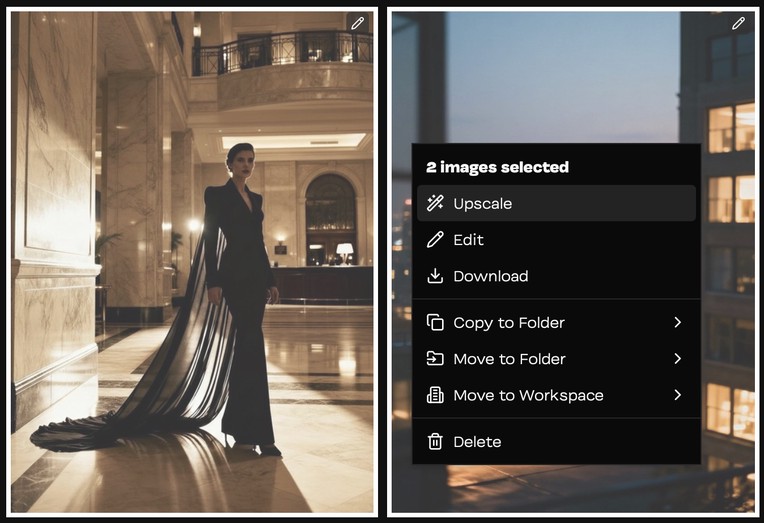764x523 pixels.
Task: Select Edit in the context menu
Action: [556, 240]
